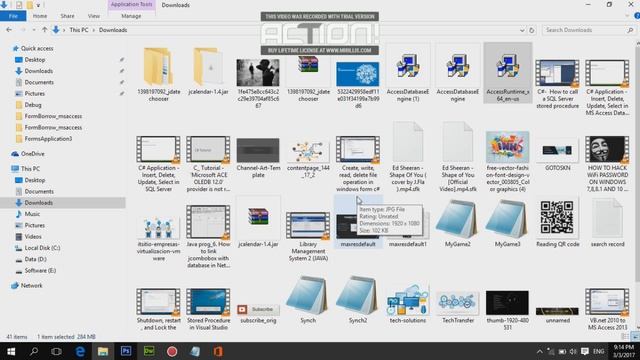This screenshot has height=360, width=640.
Task: Open the red recorder app on taskbar
Action: coord(172,351)
